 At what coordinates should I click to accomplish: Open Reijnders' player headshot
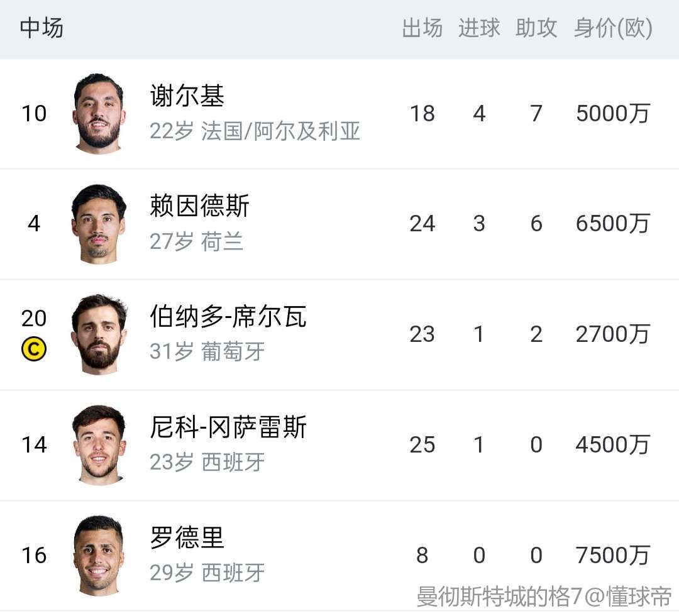point(99,224)
